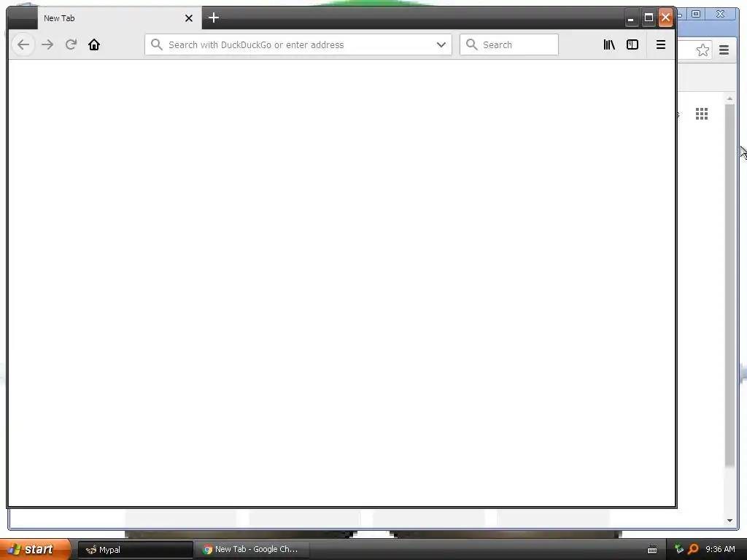Maximize the Mypal window
The image size is (747, 560).
pos(649,18)
